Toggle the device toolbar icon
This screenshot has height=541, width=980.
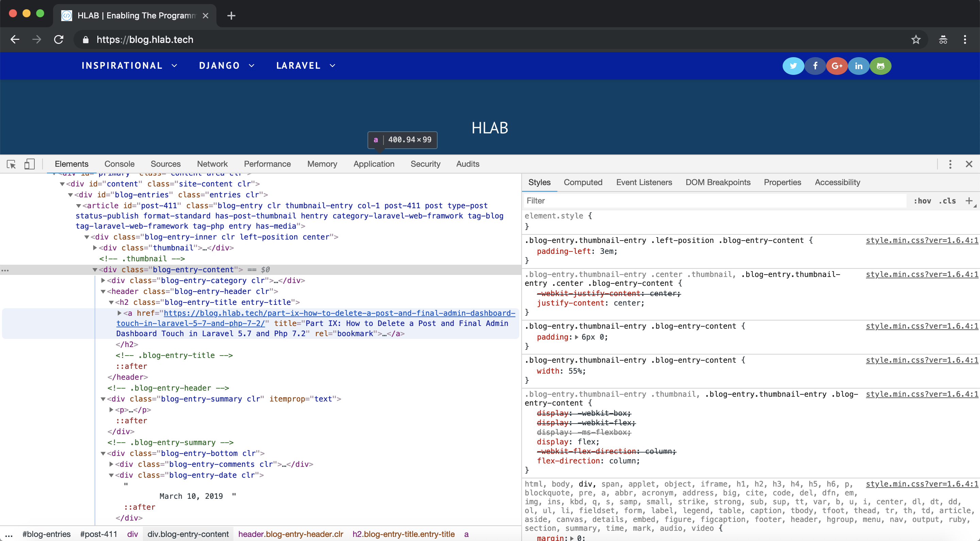pos(29,164)
